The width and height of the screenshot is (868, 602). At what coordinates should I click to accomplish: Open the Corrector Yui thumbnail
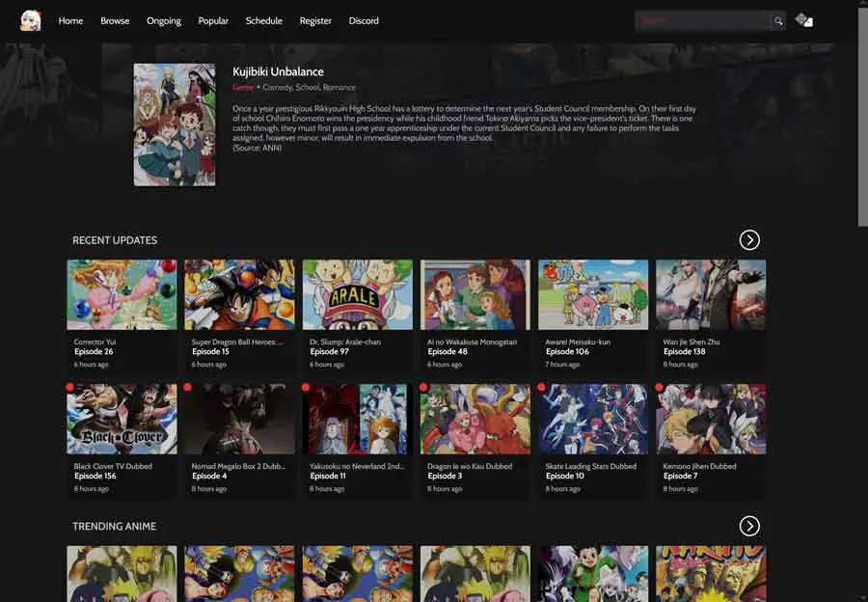(x=122, y=294)
